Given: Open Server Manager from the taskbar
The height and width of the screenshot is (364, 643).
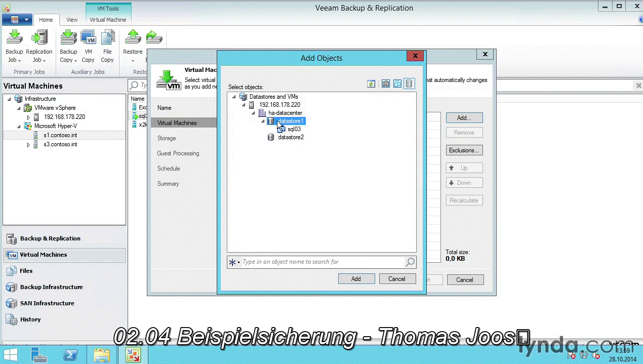Looking at the screenshot, I should (x=39, y=354).
